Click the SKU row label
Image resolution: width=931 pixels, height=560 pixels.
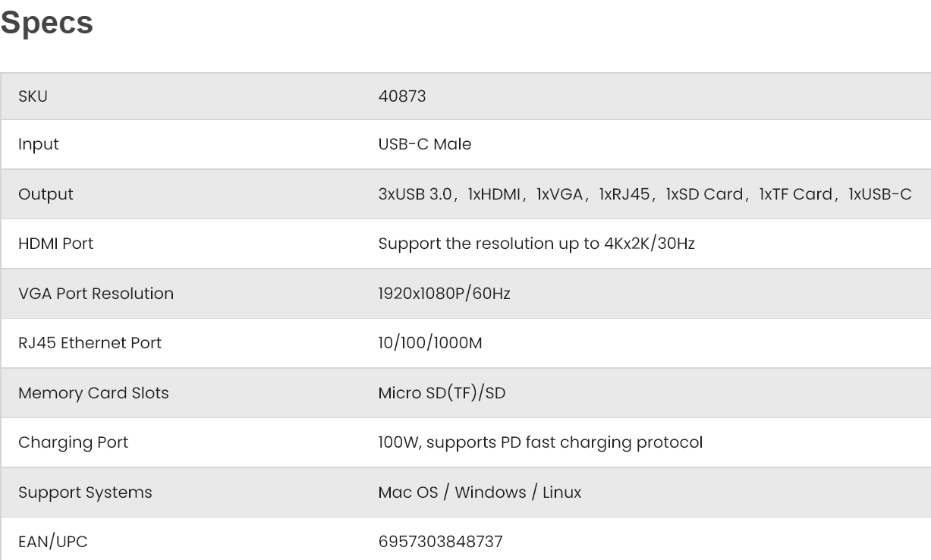[33, 96]
